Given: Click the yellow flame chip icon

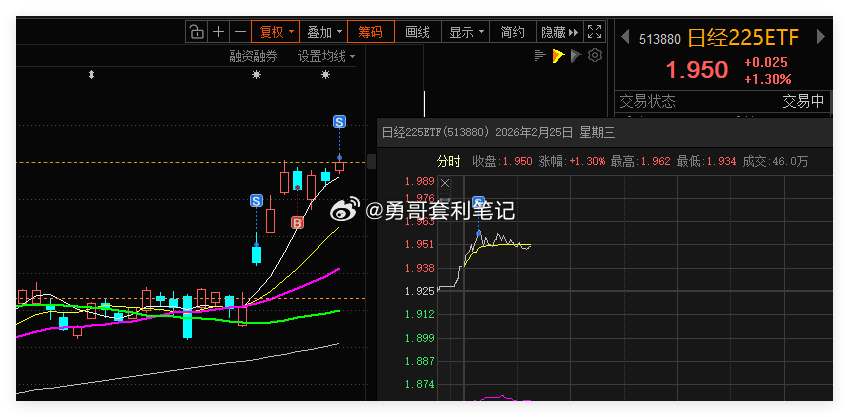Looking at the screenshot, I should [x=558, y=55].
